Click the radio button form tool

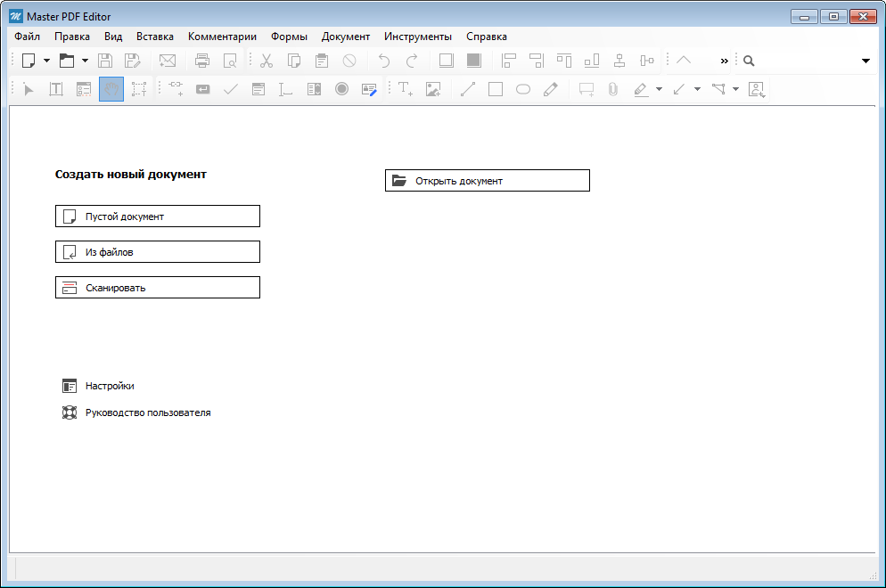coord(342,89)
